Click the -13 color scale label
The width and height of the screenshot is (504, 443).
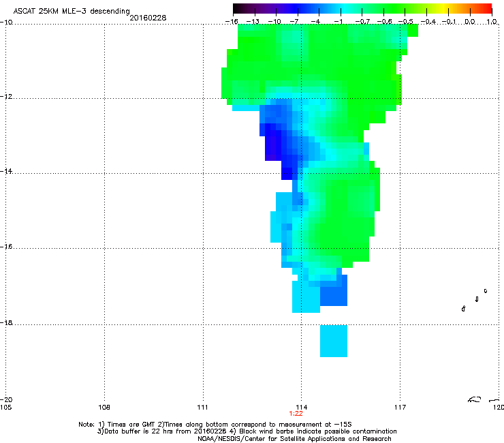(253, 22)
